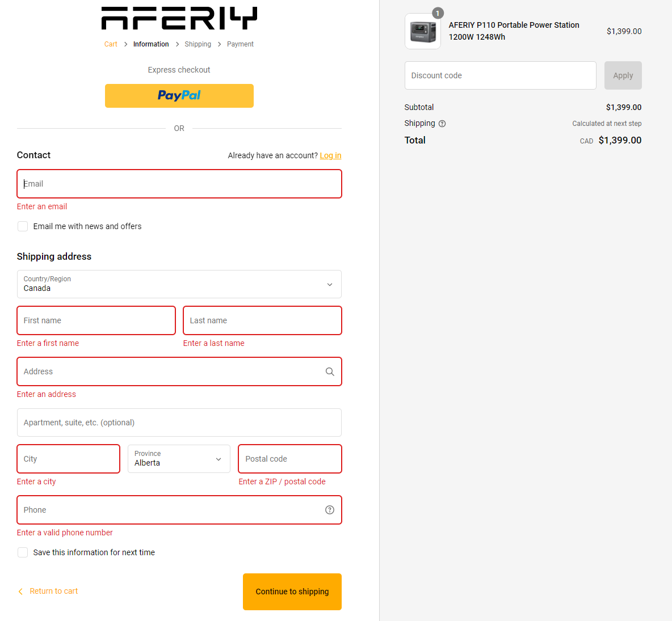Click the 'Enter a valid phone number' error
The image size is (672, 621).
(x=65, y=533)
